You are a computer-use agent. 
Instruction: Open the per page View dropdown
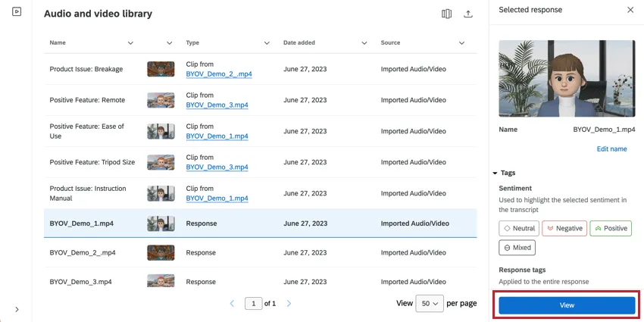(x=430, y=303)
